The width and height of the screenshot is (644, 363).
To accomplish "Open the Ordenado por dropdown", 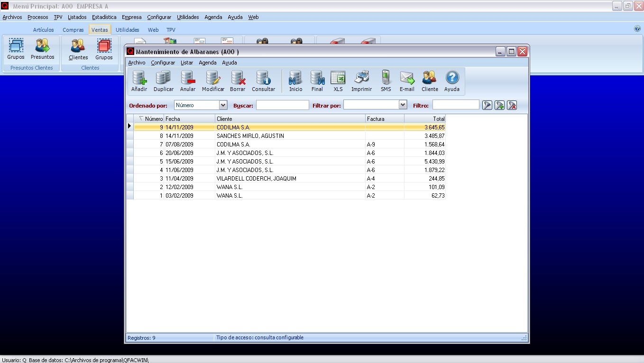I will 223,105.
